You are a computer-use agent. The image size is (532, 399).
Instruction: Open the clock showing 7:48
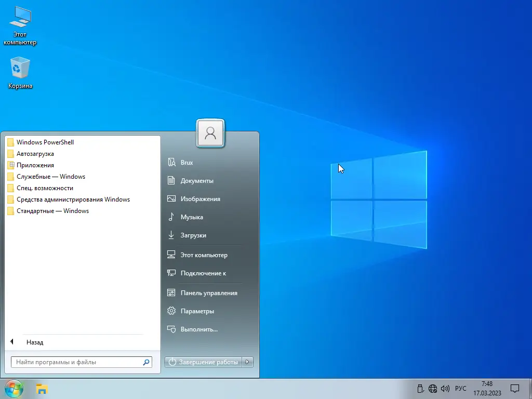487,389
